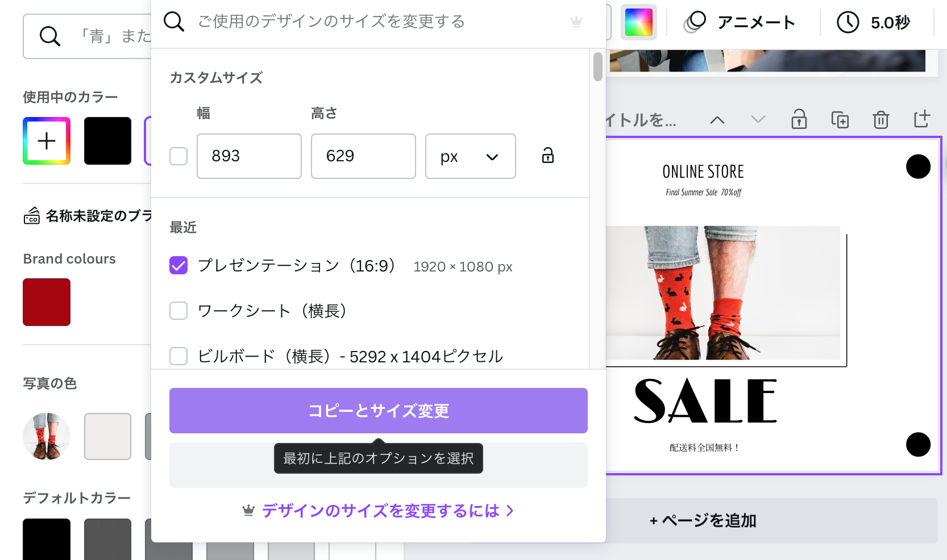Click the top black circle on the canvas
The width and height of the screenshot is (947, 560).
(x=918, y=166)
